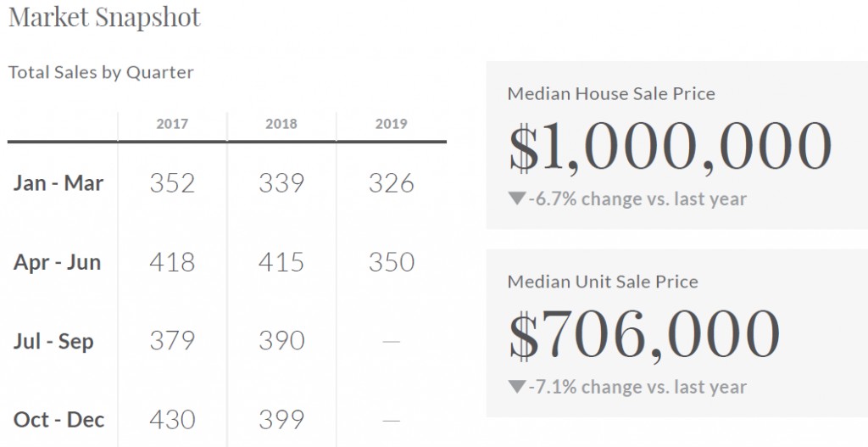Screen dimensions: 868x447
Task: Click the Total Sales by Quarter title
Action: coord(101,72)
